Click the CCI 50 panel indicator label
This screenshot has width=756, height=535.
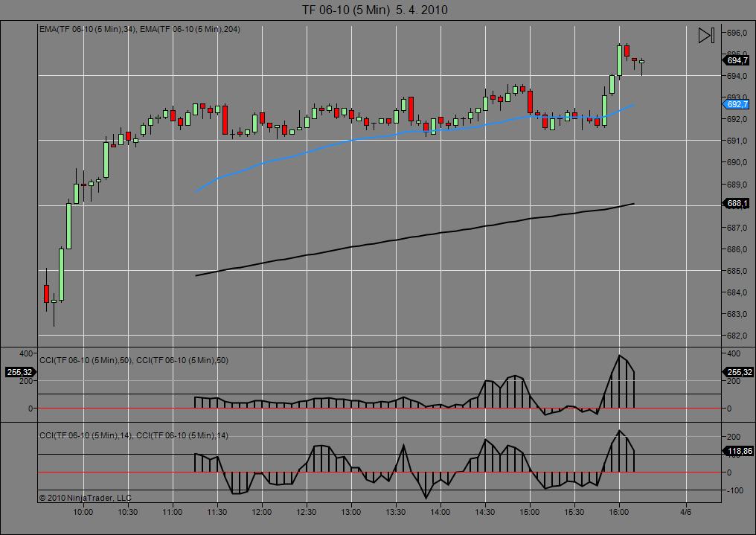tap(133, 360)
